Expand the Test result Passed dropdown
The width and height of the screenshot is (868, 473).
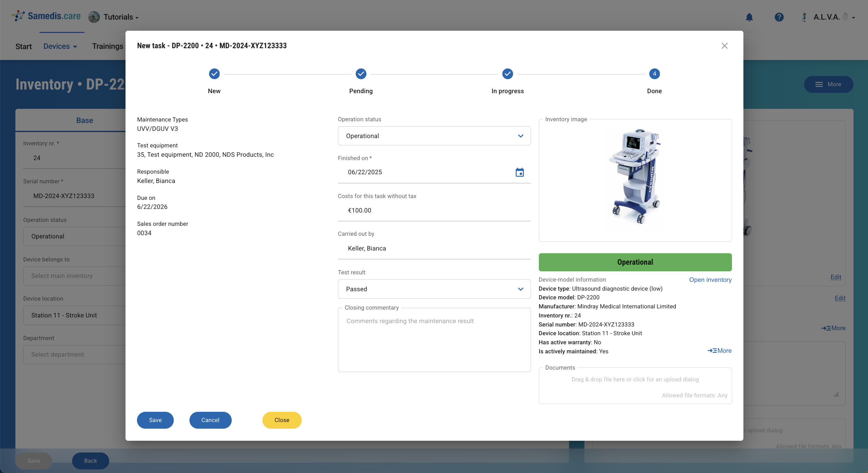pos(434,289)
